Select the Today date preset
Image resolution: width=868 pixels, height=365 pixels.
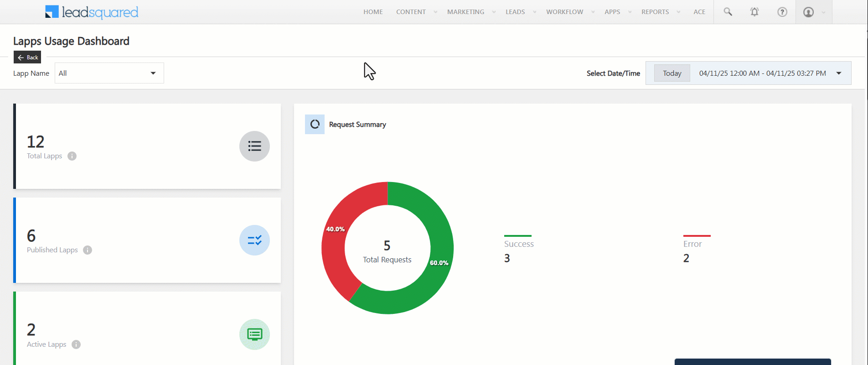tap(672, 73)
